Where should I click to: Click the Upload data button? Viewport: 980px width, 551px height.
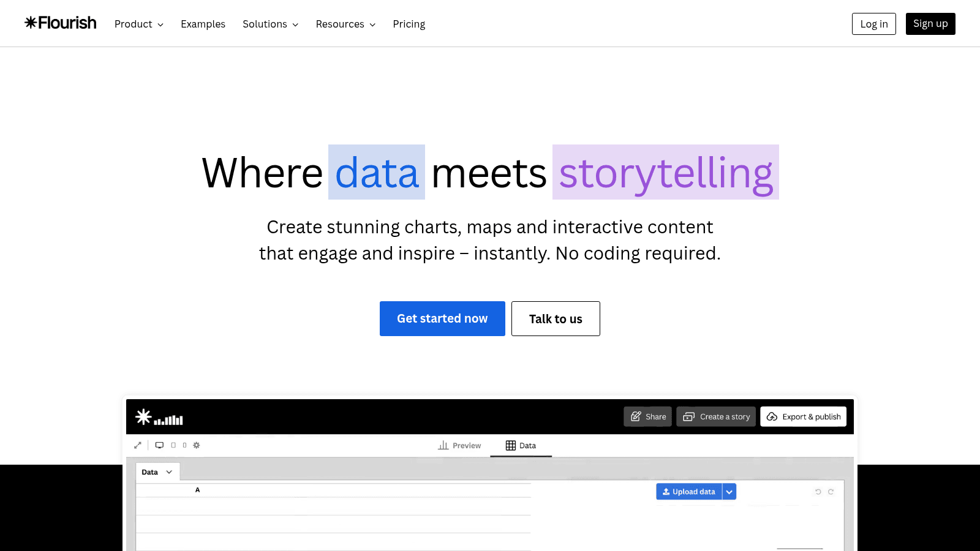[x=689, y=492]
